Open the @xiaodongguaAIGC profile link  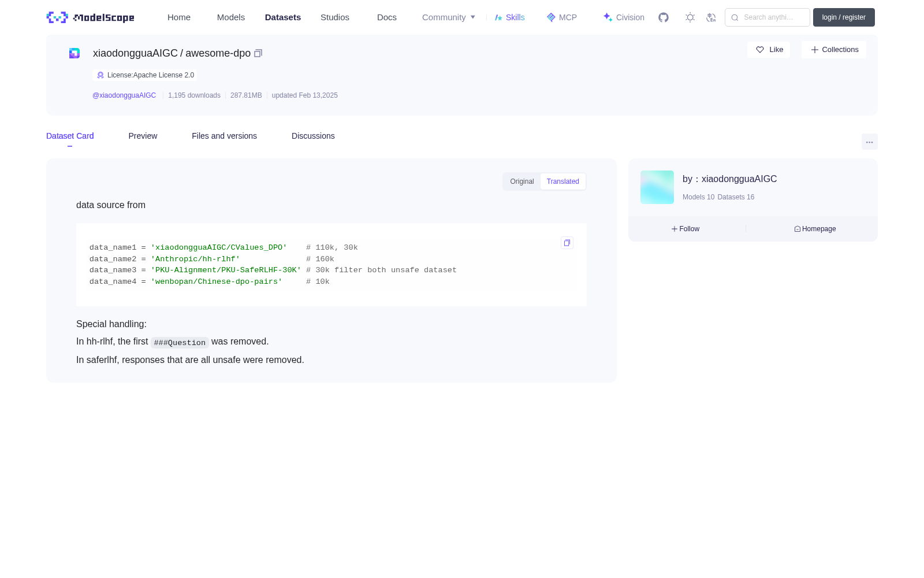tap(124, 95)
